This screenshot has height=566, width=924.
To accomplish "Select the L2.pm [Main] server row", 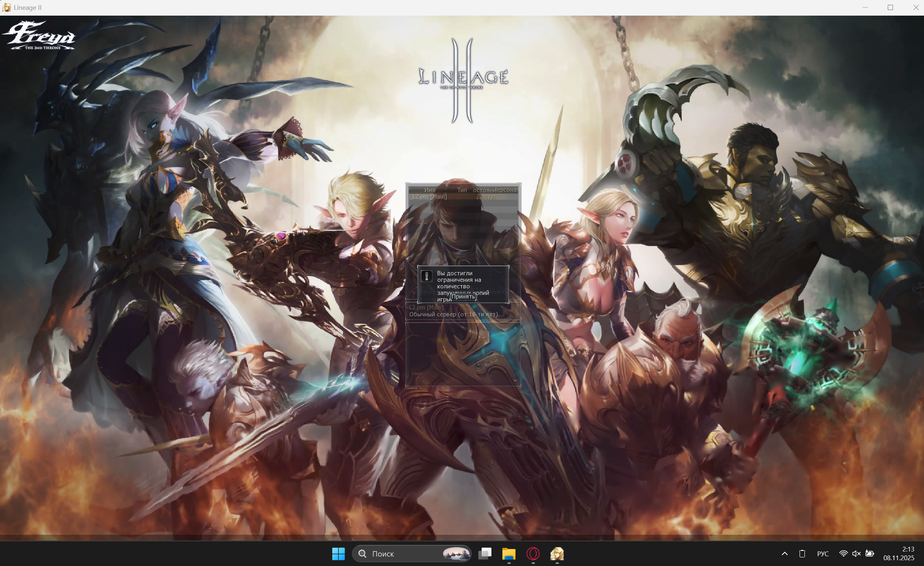I will [x=430, y=197].
